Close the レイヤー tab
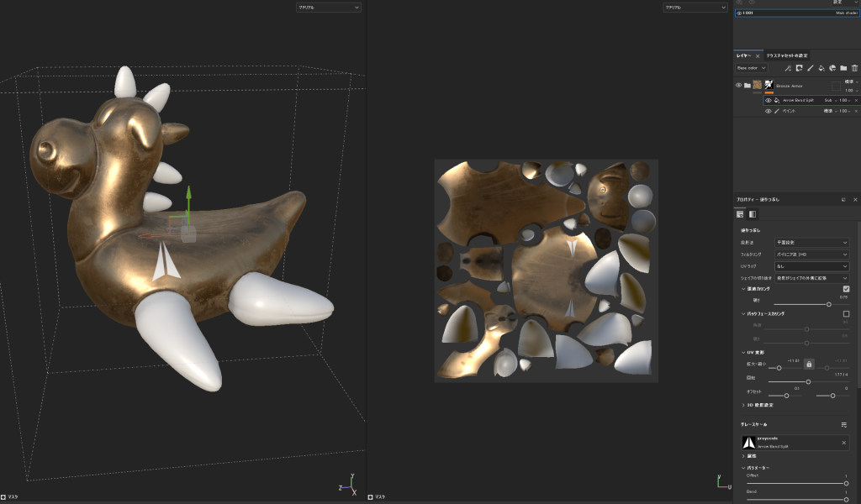 pyautogui.click(x=758, y=56)
